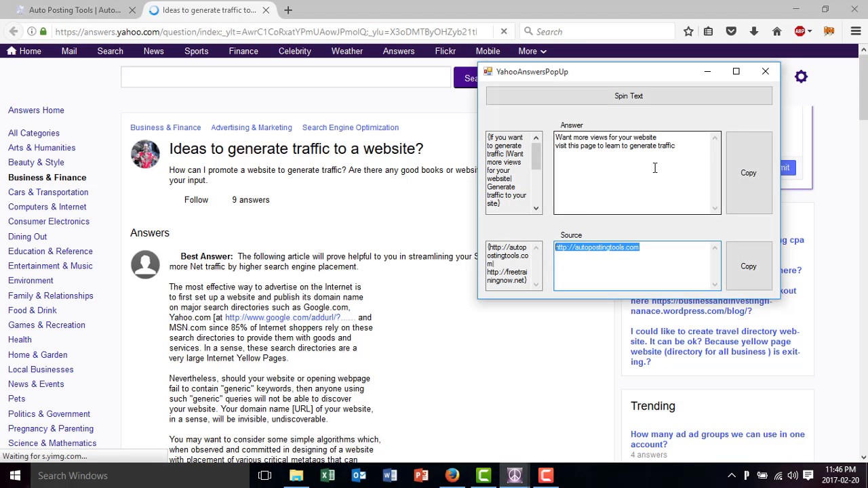This screenshot has height=488, width=868.
Task: Click the Yahoo settings gear icon
Action: [801, 77]
